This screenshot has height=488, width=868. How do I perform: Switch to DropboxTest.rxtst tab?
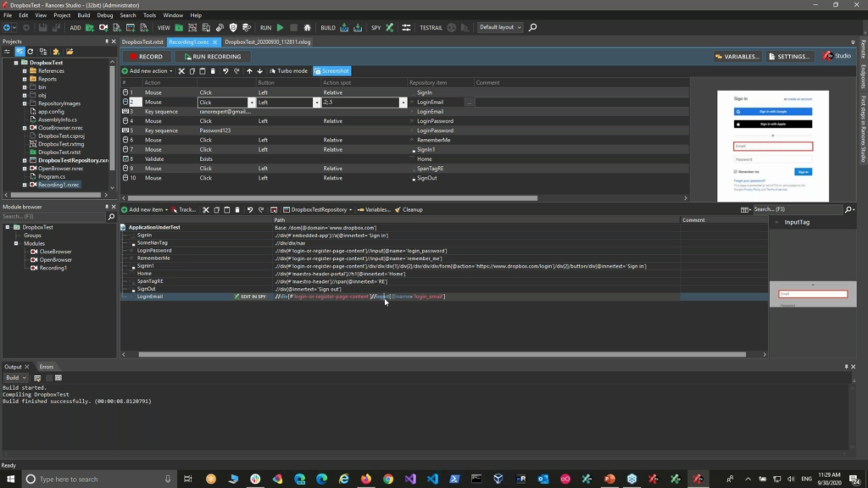click(x=142, y=42)
